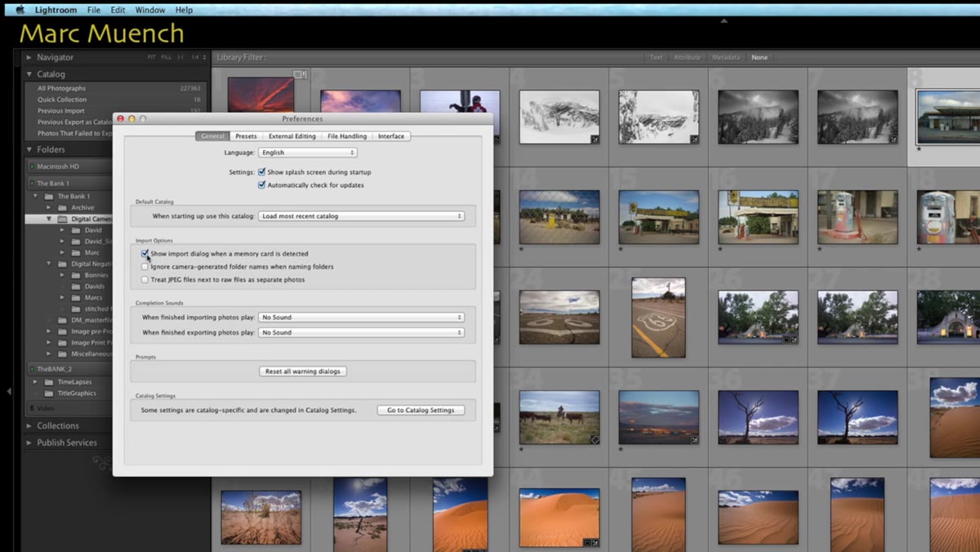Open the finished importing sound dropdown
Image resolution: width=980 pixels, height=552 pixels.
361,318
